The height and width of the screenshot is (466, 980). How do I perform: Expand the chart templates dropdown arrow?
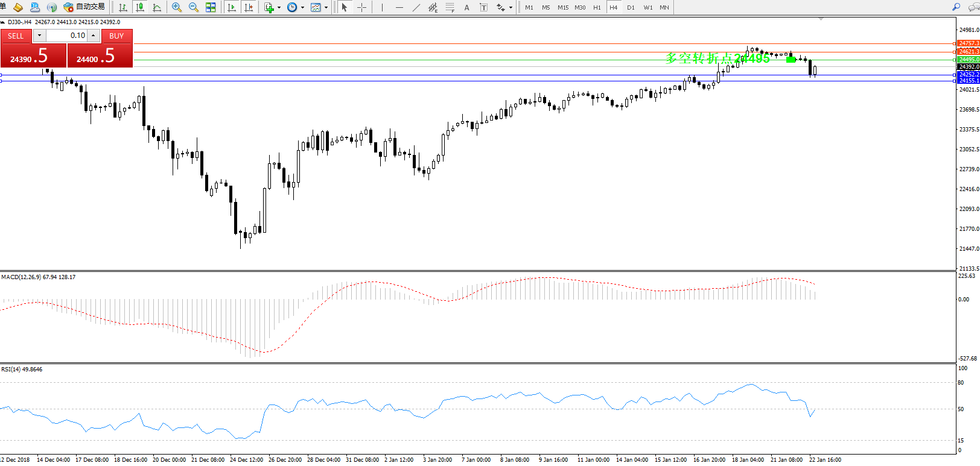[x=326, y=8]
